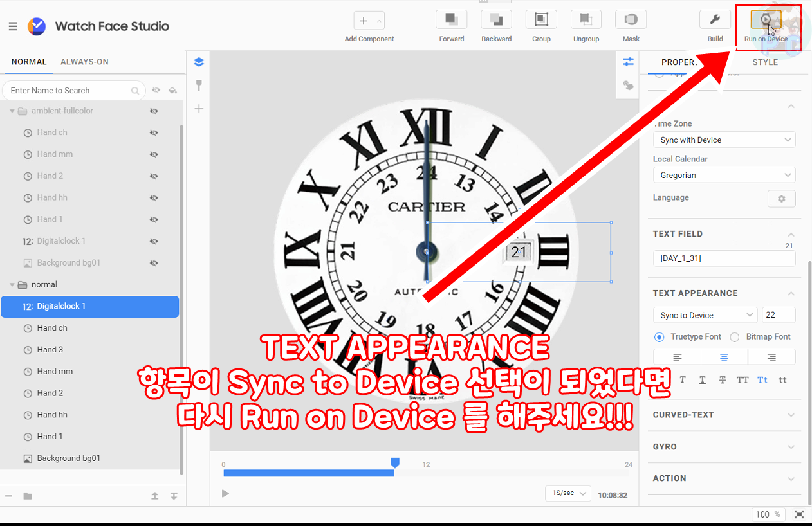Collapse the normal folder
812x526 pixels.
(12, 285)
